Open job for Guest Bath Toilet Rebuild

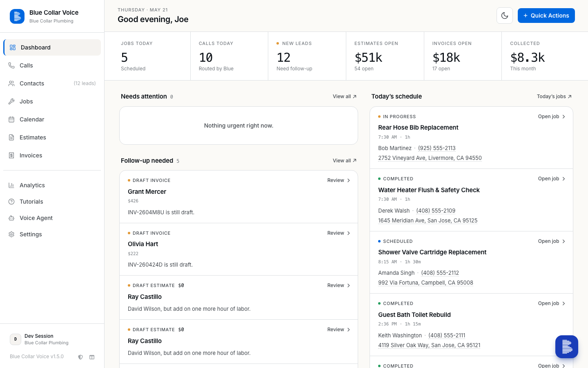[552, 303]
